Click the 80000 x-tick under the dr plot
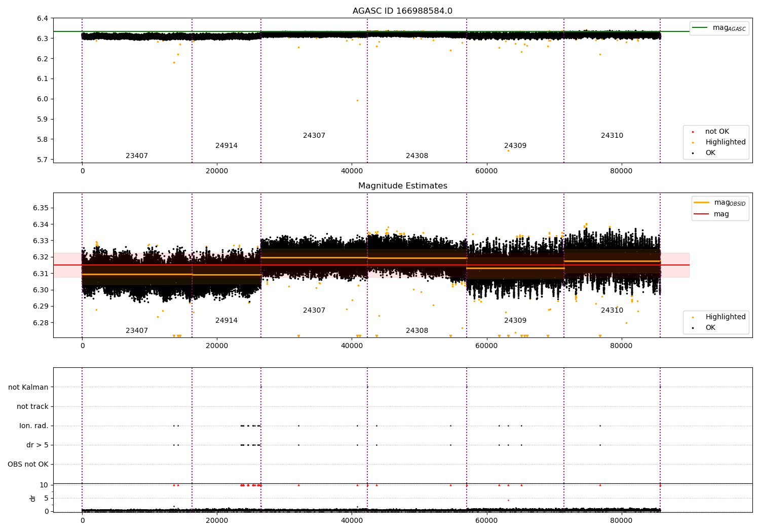 click(x=621, y=521)
